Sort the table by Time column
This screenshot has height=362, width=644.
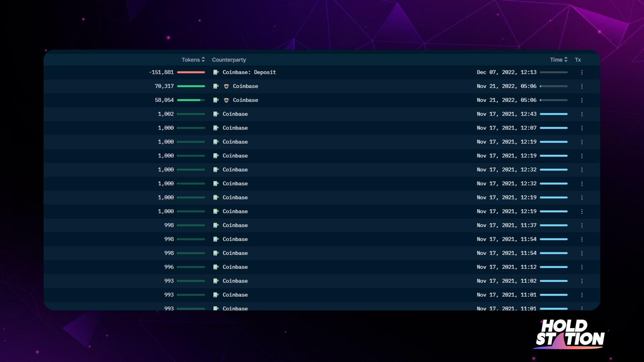pos(558,60)
